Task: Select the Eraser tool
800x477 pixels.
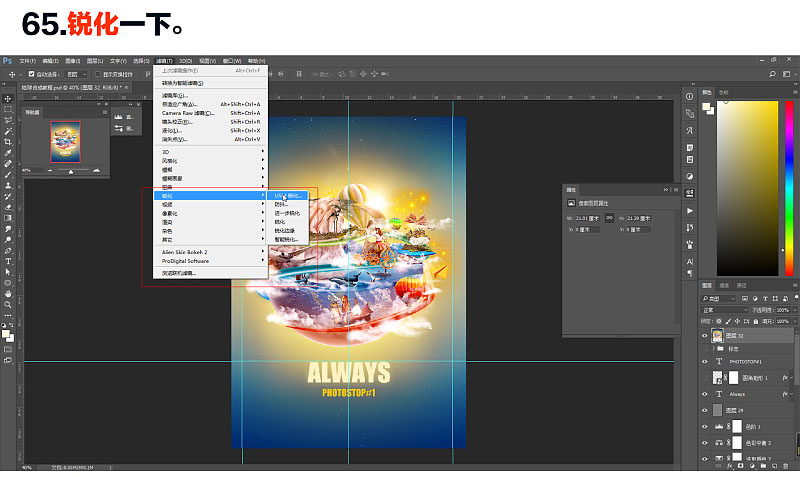Action: point(8,207)
